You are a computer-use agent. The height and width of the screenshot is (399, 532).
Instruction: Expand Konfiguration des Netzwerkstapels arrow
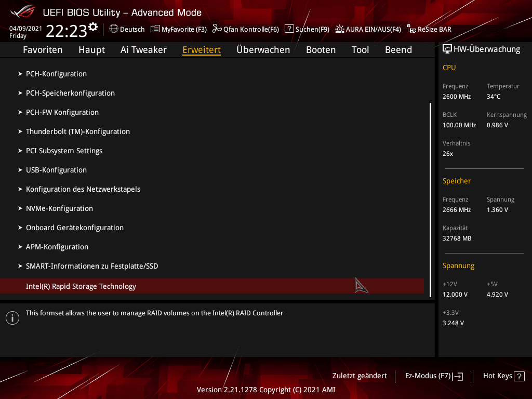coord(20,189)
